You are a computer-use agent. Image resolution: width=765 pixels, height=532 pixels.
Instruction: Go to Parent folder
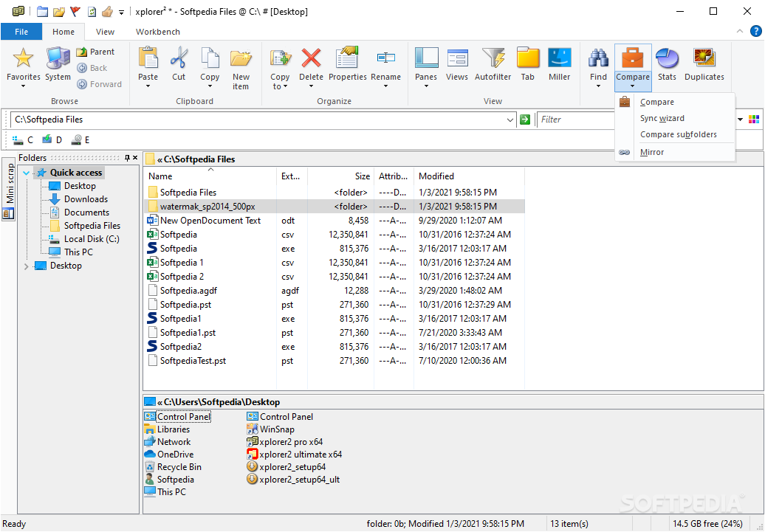tap(96, 52)
